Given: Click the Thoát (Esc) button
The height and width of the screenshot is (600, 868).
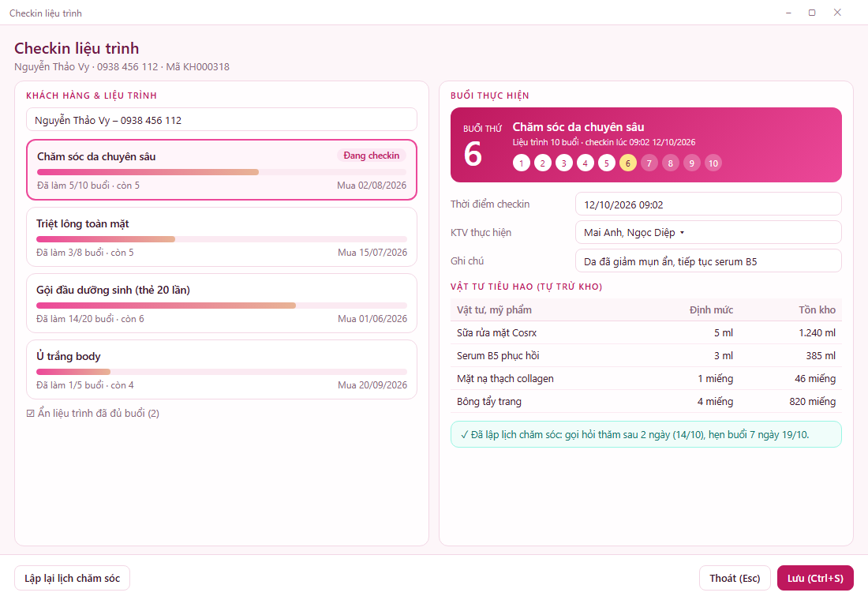Looking at the screenshot, I should coord(735,578).
